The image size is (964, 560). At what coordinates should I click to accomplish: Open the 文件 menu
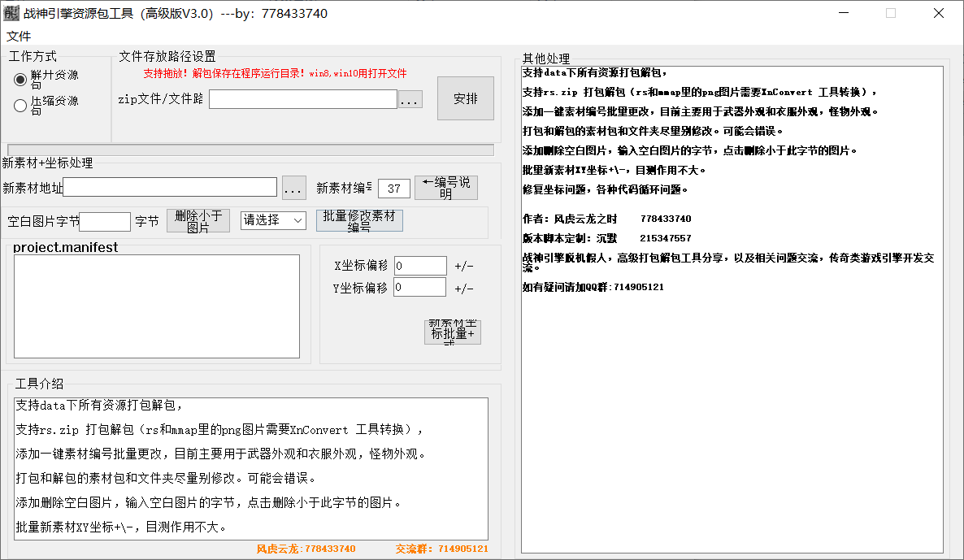[x=19, y=37]
